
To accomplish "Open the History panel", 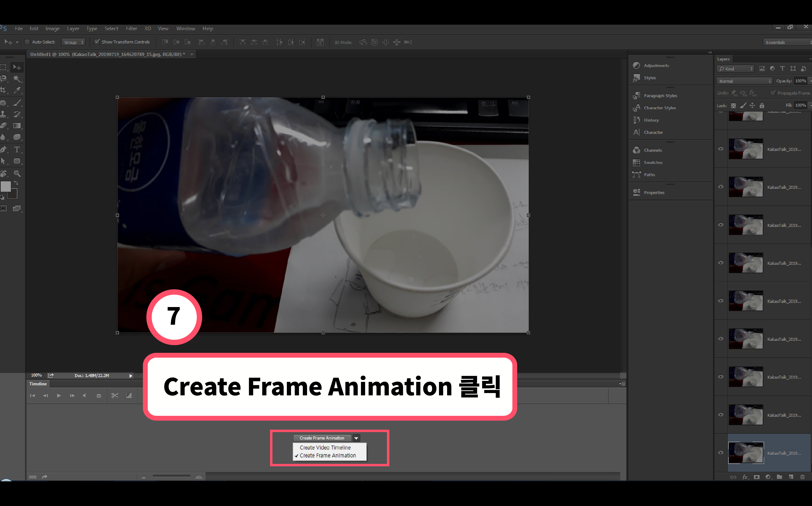I will 651,120.
